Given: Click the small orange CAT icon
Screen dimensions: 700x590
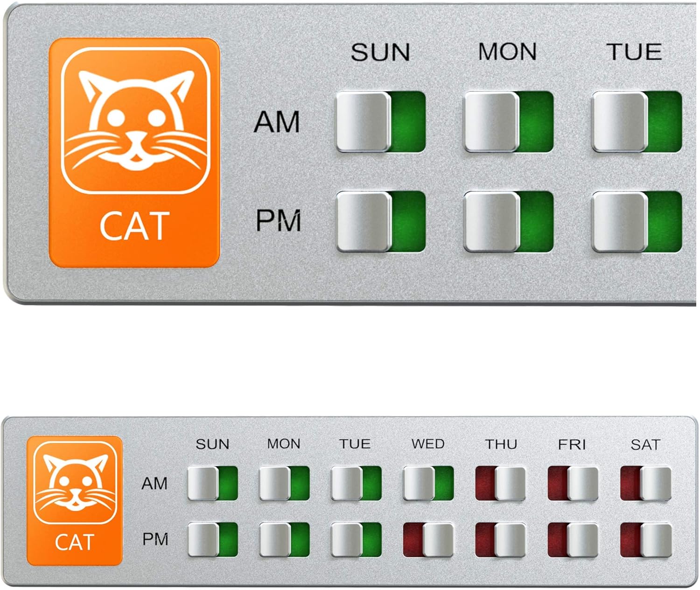Looking at the screenshot, I should click(75, 500).
